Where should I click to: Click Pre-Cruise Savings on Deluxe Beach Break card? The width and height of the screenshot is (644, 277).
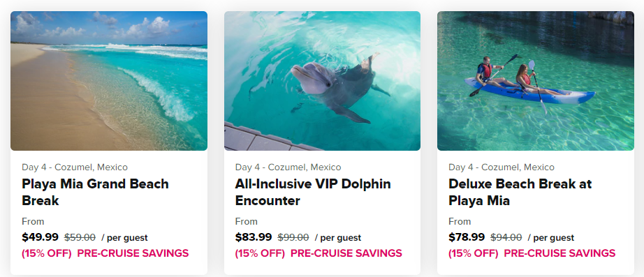[559, 253]
